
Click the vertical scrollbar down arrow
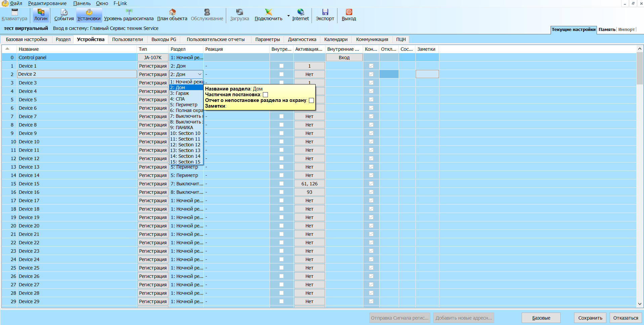tap(640, 304)
